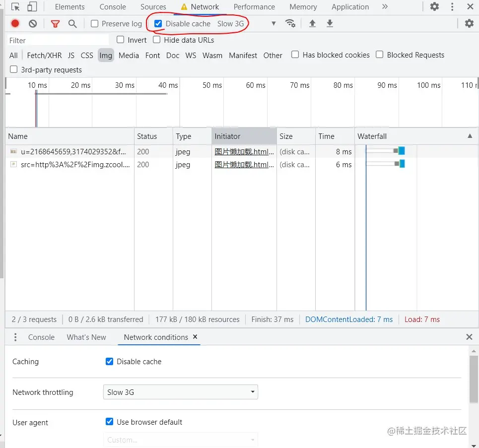This screenshot has width=479, height=448.
Task: Sort by Size column header
Action: 296,136
